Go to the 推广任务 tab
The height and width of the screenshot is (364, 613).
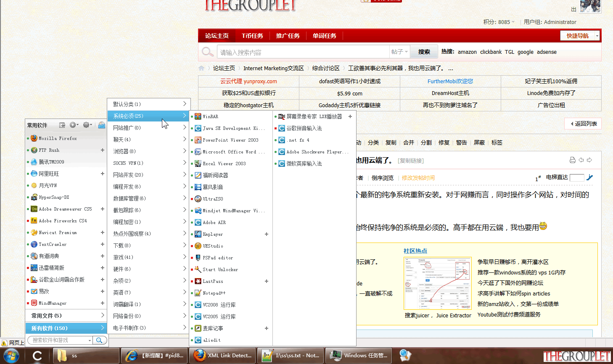coord(288,36)
